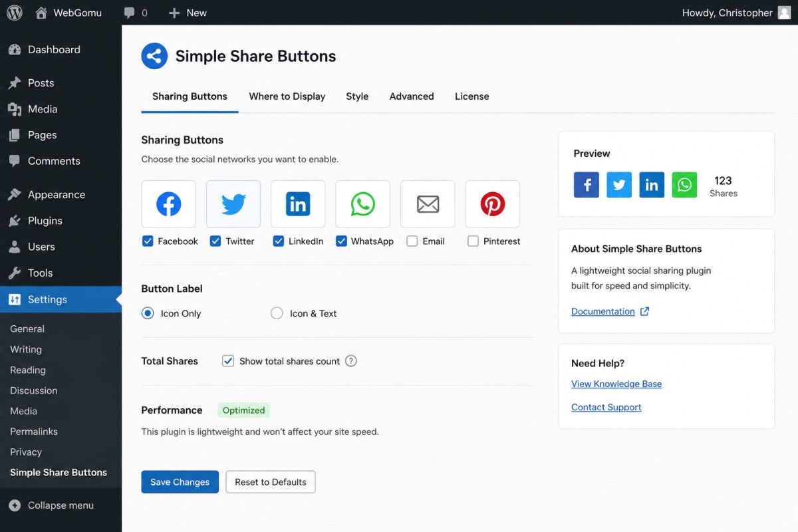Open the Posts menu
This screenshot has width=798, height=532.
(61, 83)
